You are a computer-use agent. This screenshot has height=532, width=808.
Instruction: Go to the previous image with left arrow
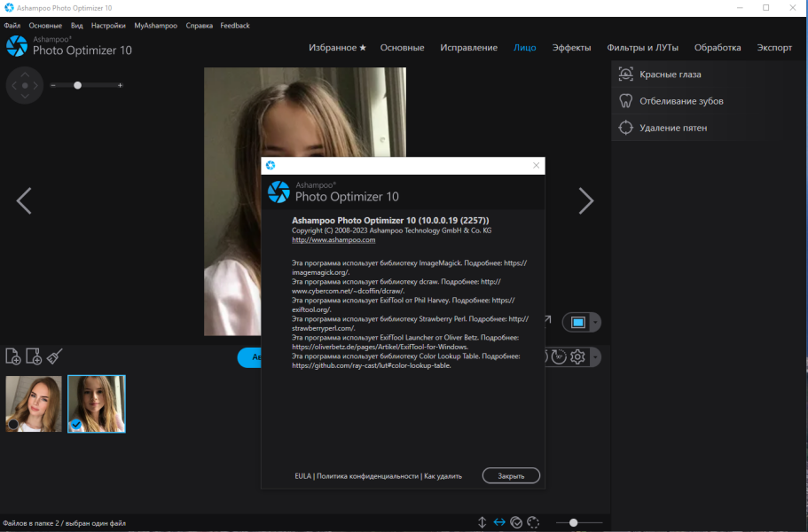24,200
